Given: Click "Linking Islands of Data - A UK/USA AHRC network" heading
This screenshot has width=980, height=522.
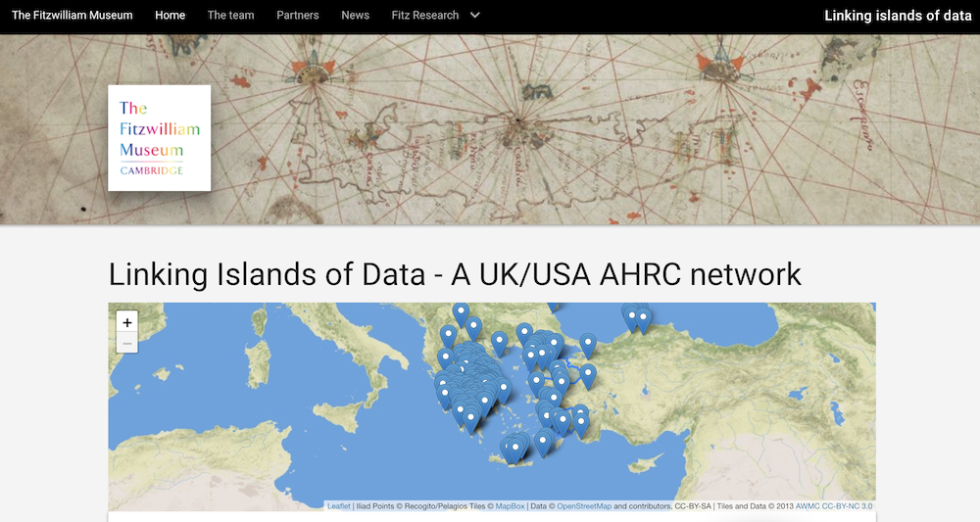Looking at the screenshot, I should 455,274.
